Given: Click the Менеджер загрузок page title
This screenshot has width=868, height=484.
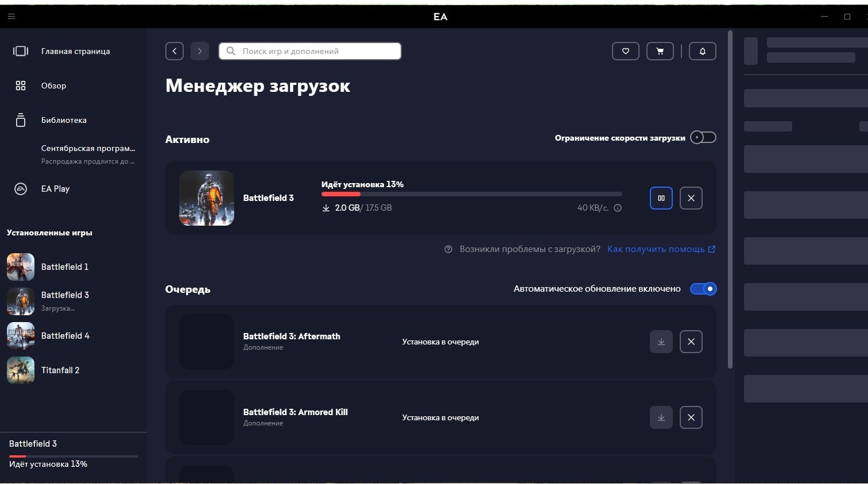Looking at the screenshot, I should (x=258, y=86).
